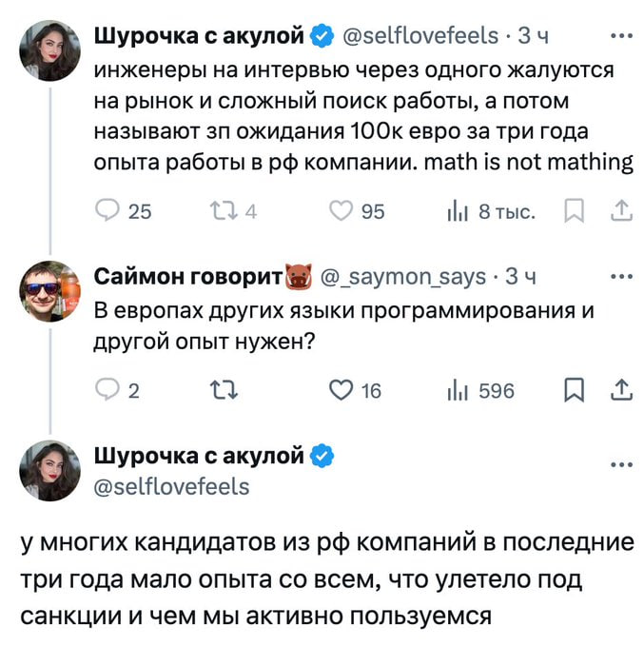Like Саймон's reply with 16 likes
The width and height of the screenshot is (644, 647).
342,390
